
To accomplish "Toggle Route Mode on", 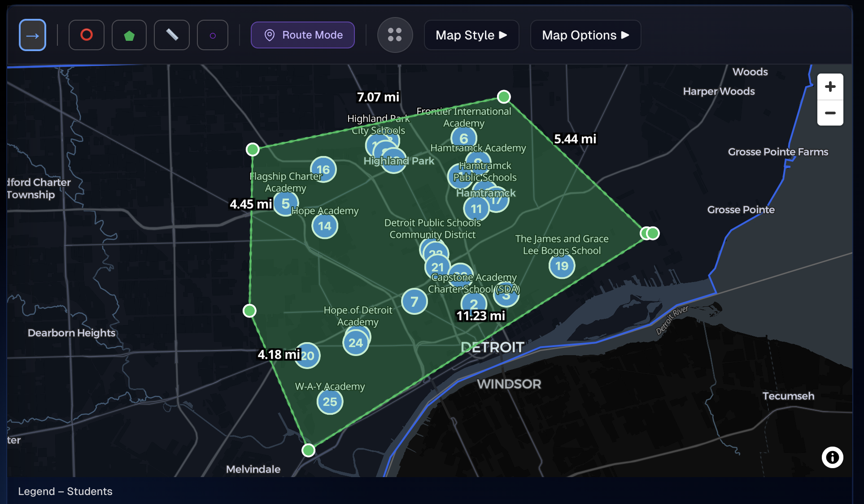I will click(302, 35).
